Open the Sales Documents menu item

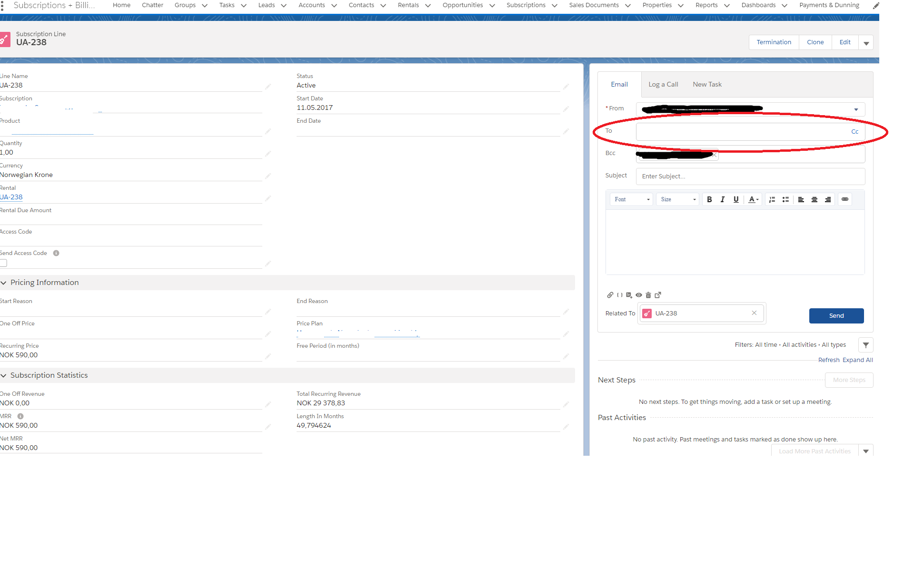click(594, 5)
